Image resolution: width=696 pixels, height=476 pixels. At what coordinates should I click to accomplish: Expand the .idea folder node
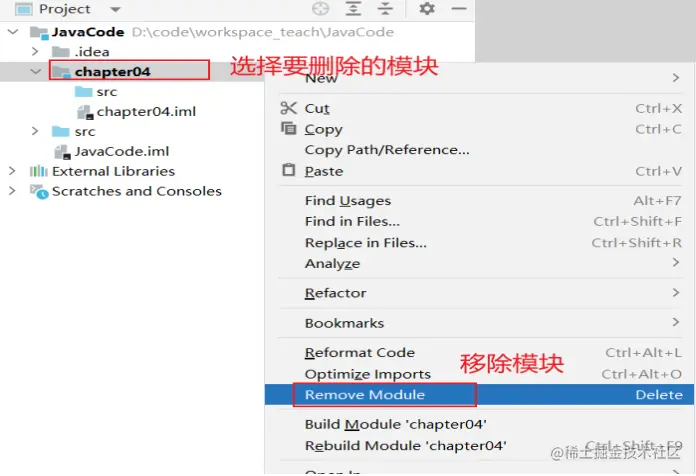tap(35, 52)
